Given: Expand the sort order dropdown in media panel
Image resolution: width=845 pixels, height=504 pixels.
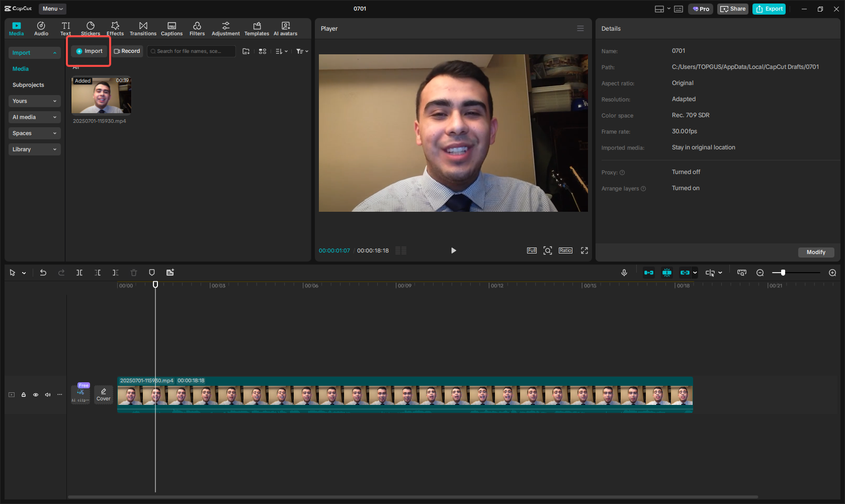Looking at the screenshot, I should [281, 51].
